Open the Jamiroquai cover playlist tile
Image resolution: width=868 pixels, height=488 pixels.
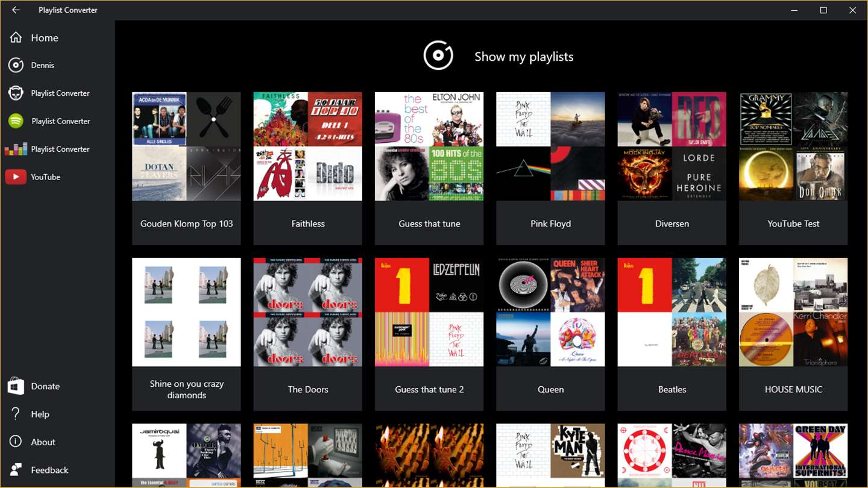186,455
